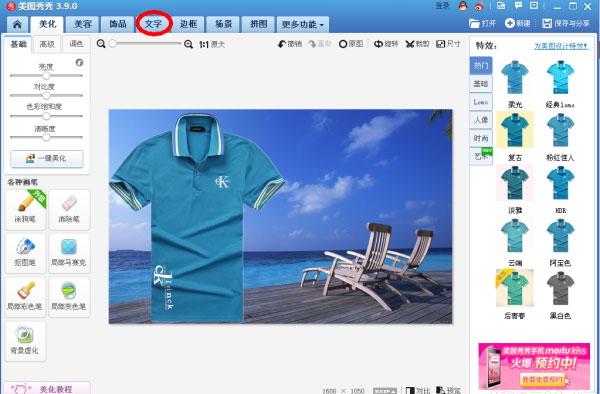Open the feedback chat bubble icon
This screenshot has width=600, height=394.
[518, 5]
